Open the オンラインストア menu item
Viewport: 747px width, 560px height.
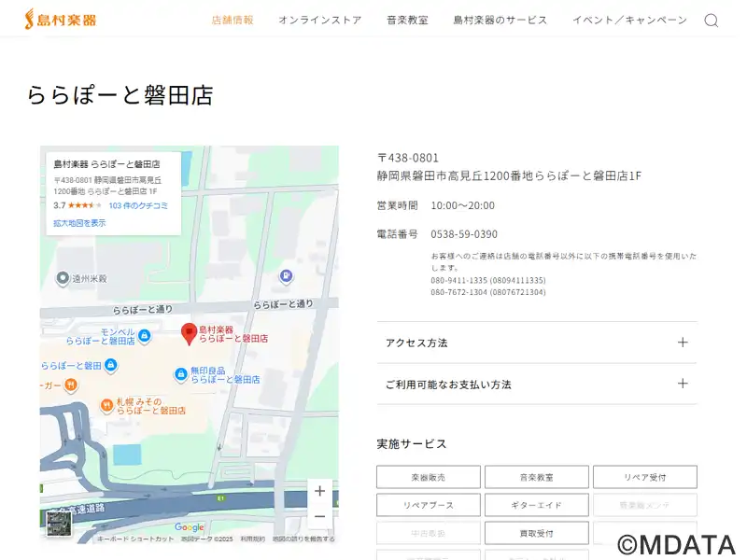click(x=319, y=20)
